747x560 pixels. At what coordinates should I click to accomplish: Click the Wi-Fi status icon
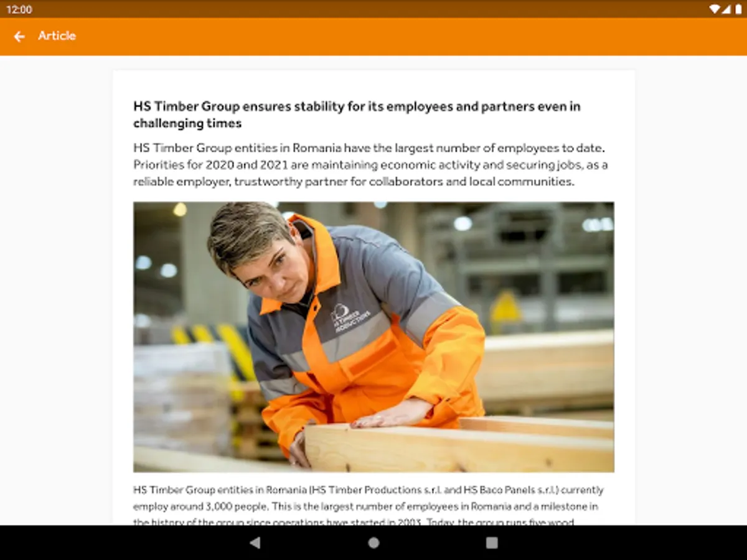point(714,9)
